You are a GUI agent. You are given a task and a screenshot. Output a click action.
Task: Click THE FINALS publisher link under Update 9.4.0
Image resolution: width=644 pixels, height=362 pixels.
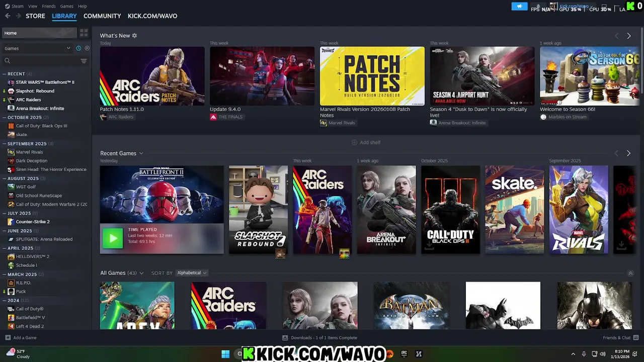[x=230, y=117]
